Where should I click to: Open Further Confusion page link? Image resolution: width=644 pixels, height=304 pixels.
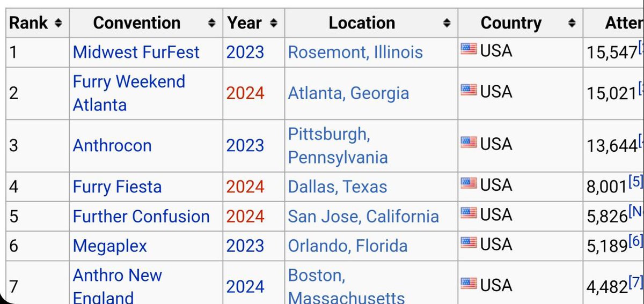(x=141, y=216)
